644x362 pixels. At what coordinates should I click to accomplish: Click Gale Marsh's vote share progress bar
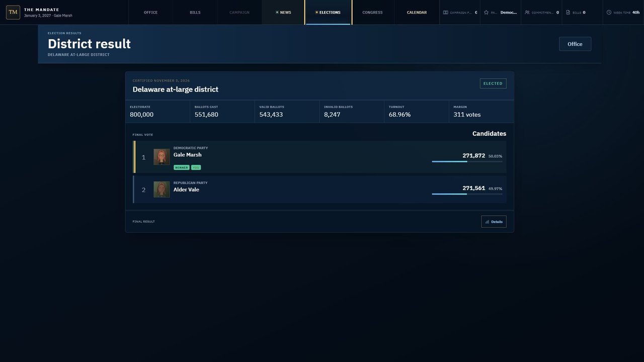click(467, 161)
